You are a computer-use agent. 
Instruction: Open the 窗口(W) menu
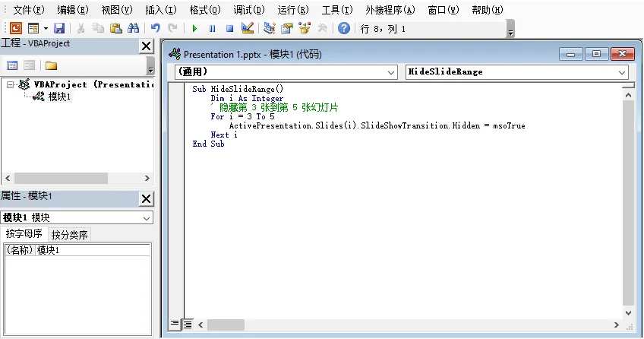click(x=444, y=10)
